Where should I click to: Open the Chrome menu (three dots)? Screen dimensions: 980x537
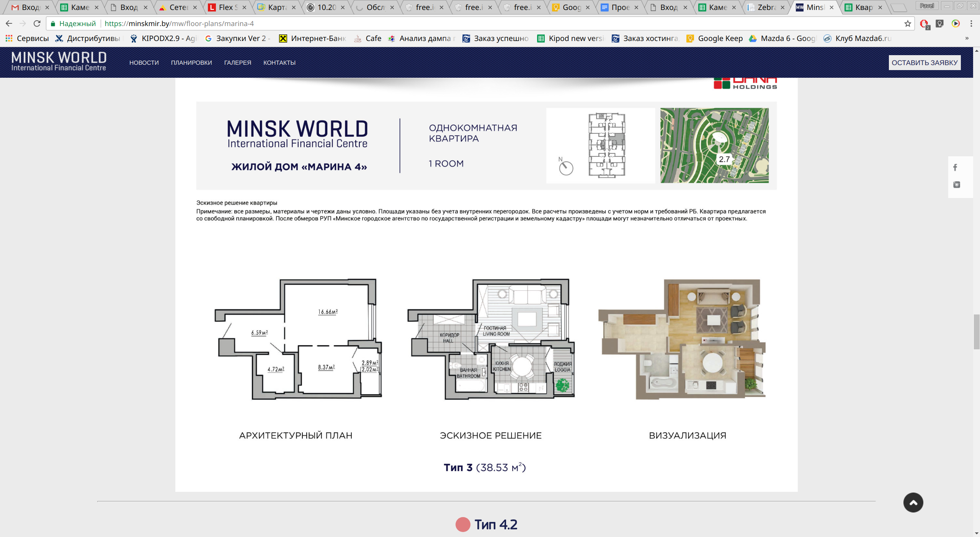[x=971, y=23]
